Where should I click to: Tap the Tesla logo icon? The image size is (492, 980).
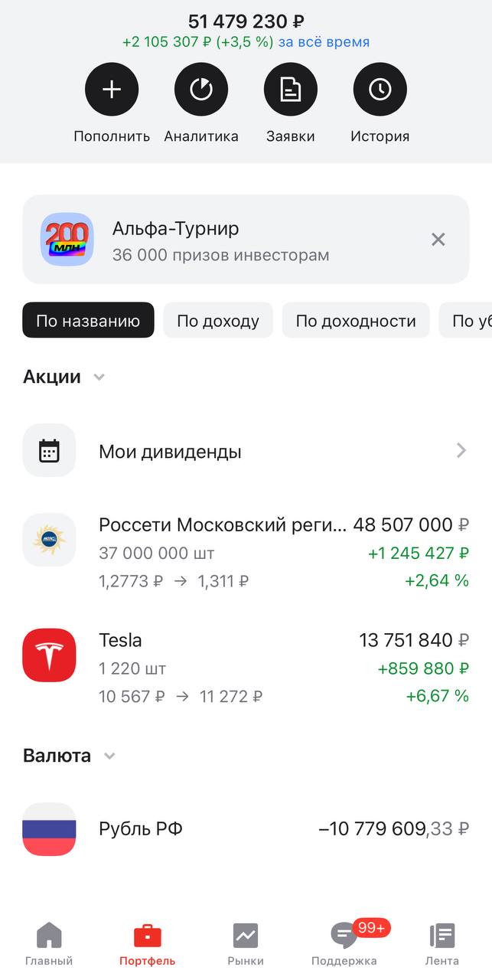49,655
